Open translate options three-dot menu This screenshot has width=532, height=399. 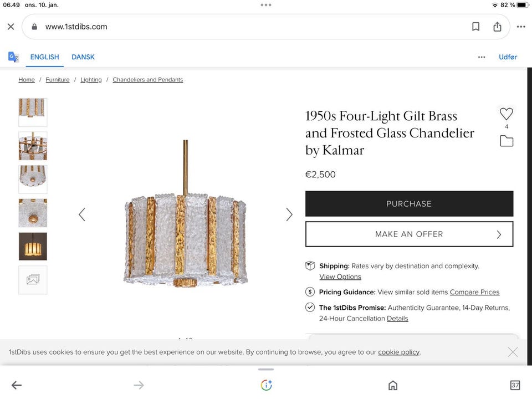coord(482,57)
